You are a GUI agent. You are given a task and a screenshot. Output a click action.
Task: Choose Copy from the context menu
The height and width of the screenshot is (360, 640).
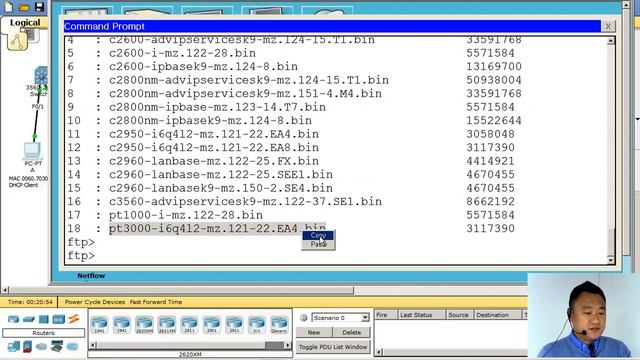318,236
